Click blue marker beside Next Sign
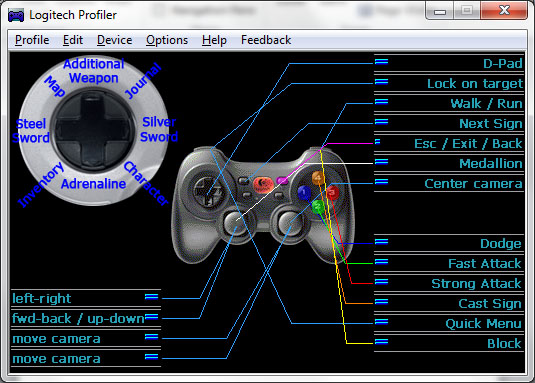This screenshot has width=535, height=383. tap(381, 121)
